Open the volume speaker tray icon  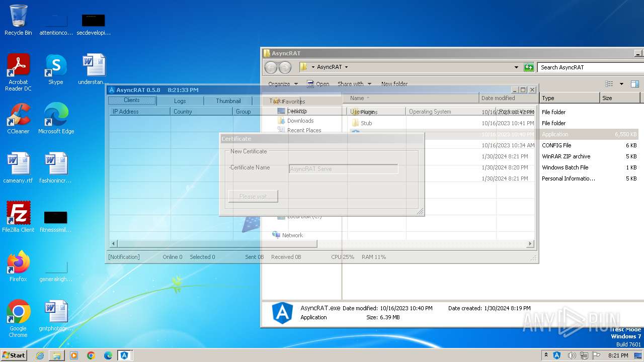[x=571, y=355]
